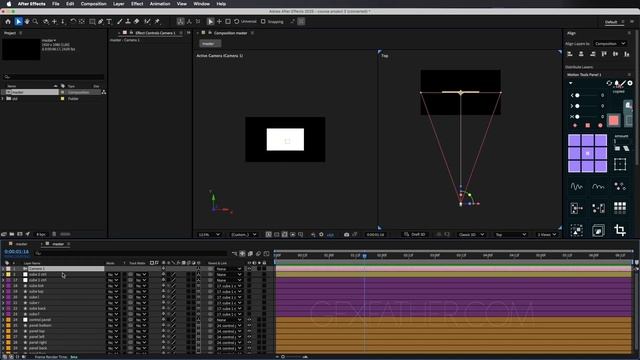
Task: Click the current time display in timeline
Action: pos(17,251)
